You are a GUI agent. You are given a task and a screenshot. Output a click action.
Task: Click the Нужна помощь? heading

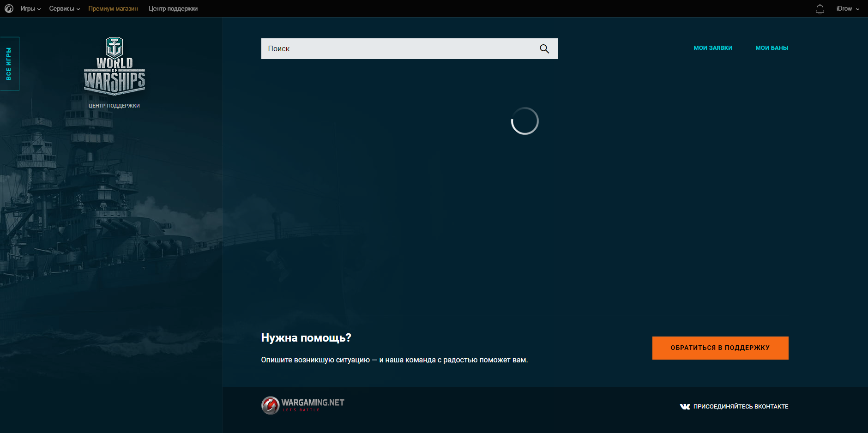(x=306, y=338)
